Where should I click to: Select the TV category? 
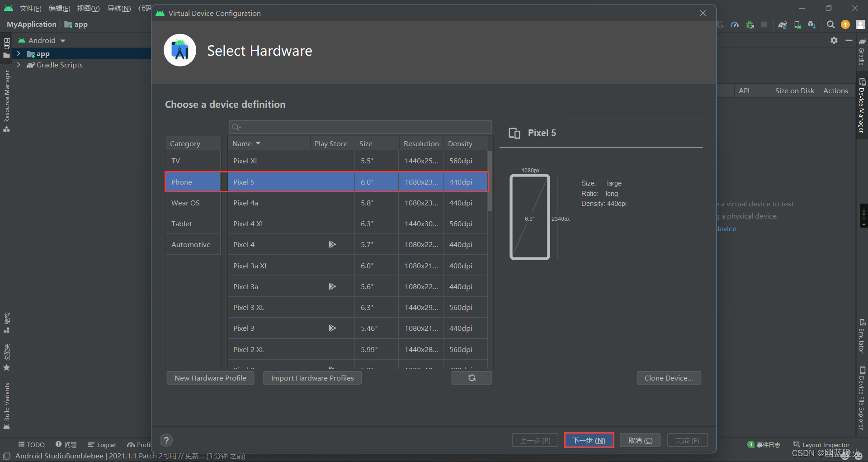tap(193, 161)
